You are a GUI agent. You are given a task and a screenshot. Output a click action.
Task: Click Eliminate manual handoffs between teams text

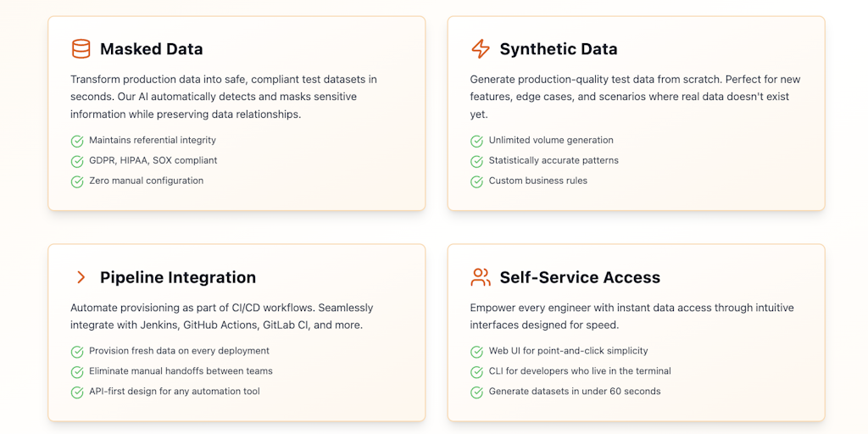tap(181, 371)
